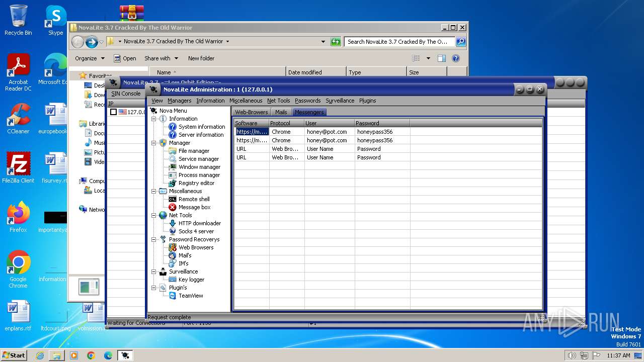The width and height of the screenshot is (644, 362).
Task: Open the Managers menu
Action: pos(179,101)
